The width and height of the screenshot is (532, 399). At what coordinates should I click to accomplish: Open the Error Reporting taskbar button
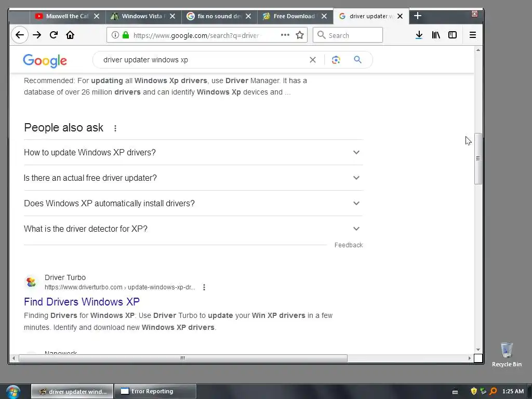[x=155, y=391]
